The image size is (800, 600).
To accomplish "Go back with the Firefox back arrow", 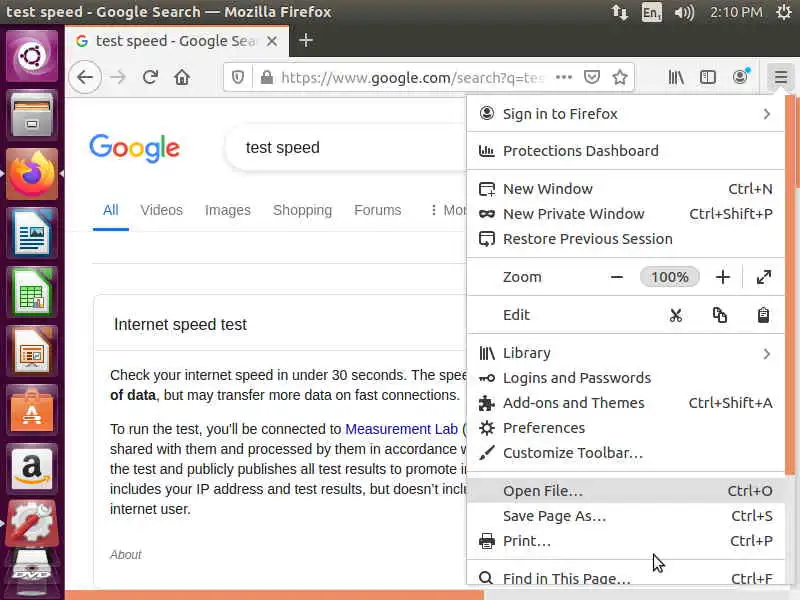I will (x=85, y=77).
